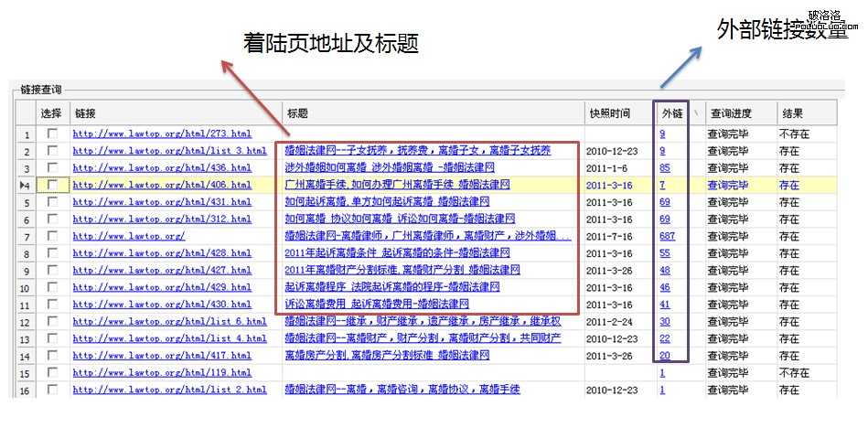Click the 查询进度 column header
The width and height of the screenshot is (868, 428).
tap(729, 114)
